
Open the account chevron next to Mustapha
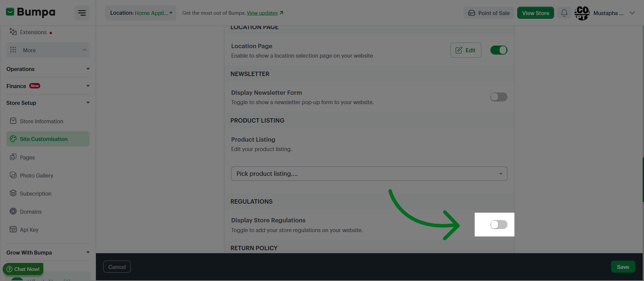point(632,13)
